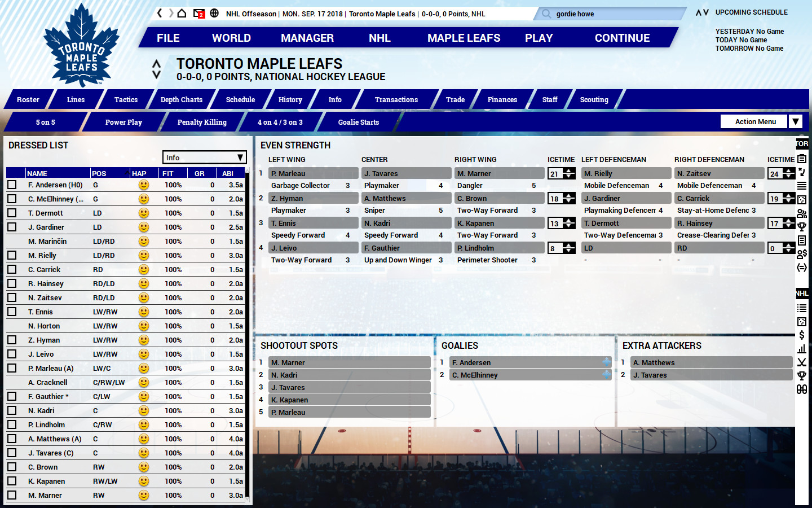Screen dimensions: 812x508
Task: Tick the checkbox beside J. Tavares (C)
Action: click(12, 453)
